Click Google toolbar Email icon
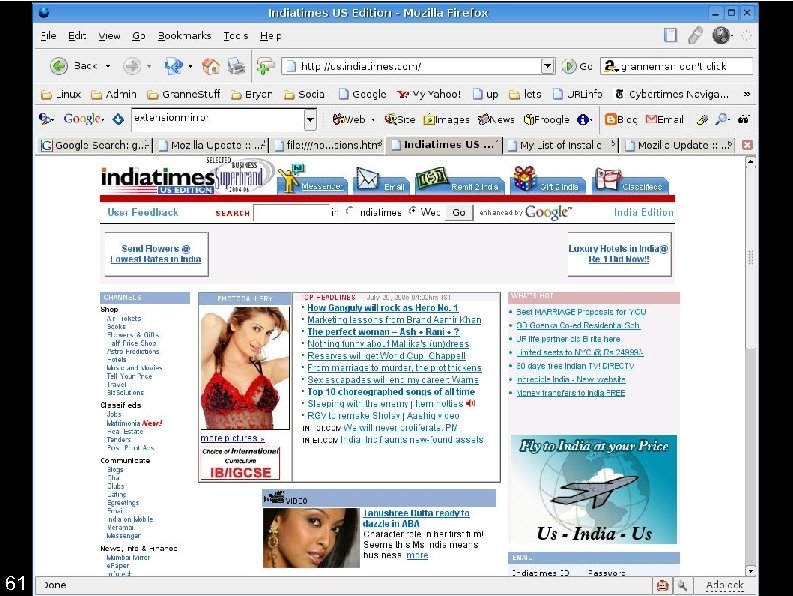The height and width of the screenshot is (596, 793). 651,119
